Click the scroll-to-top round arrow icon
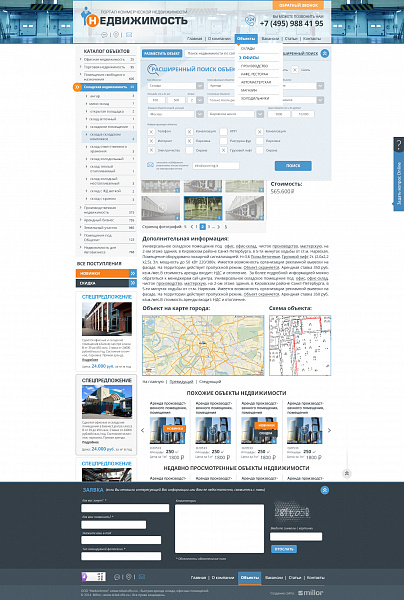The image size is (404, 600). coord(347,473)
